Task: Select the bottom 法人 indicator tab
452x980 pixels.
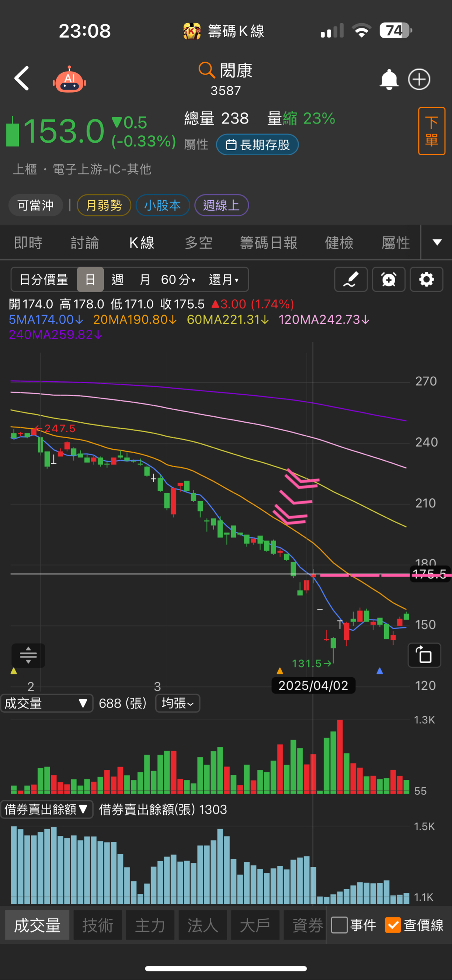Action: (203, 925)
